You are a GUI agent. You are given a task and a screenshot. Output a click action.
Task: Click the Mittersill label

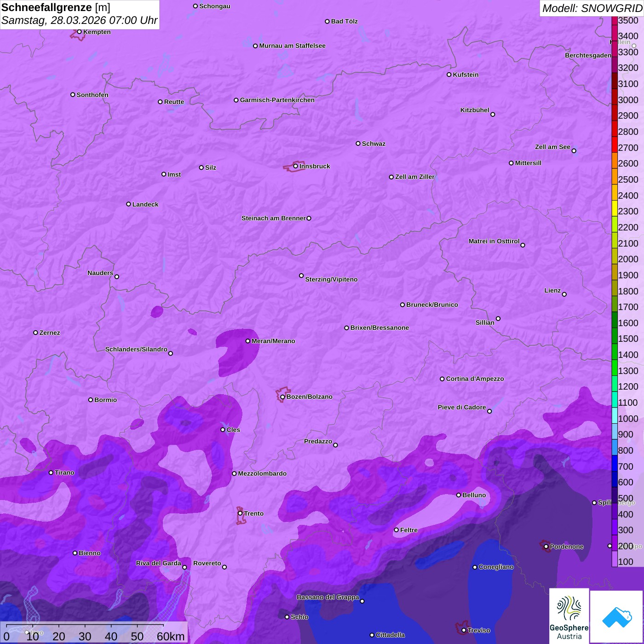pyautogui.click(x=528, y=163)
